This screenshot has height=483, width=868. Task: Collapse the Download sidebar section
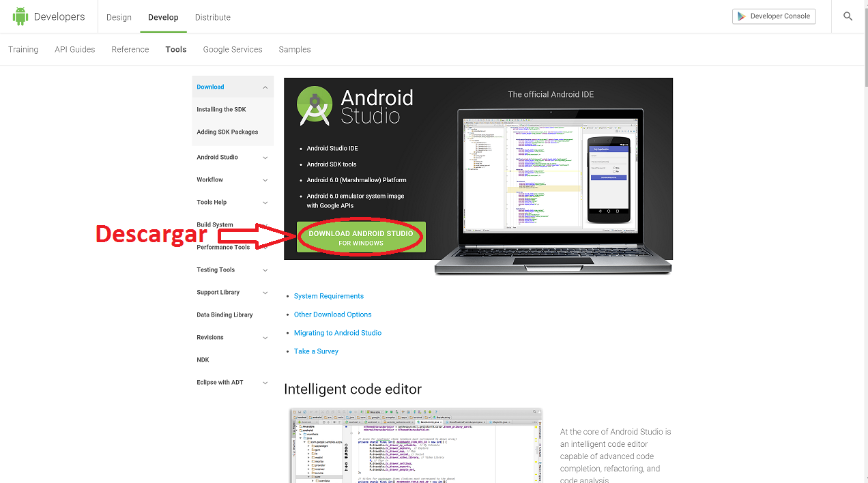click(265, 87)
